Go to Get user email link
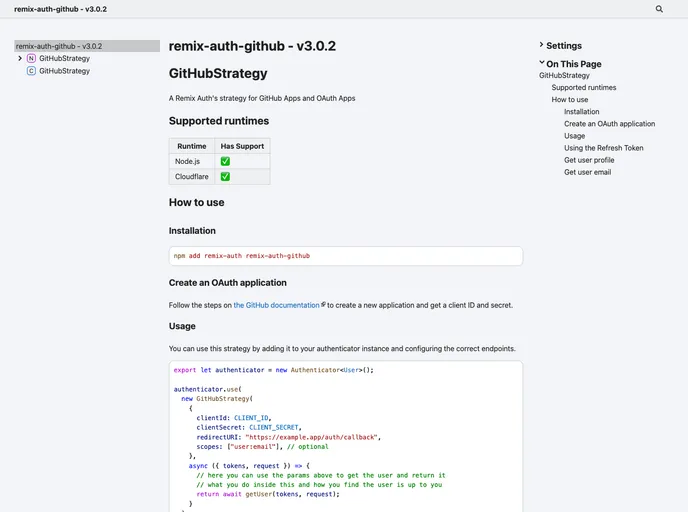The height and width of the screenshot is (512, 688). [588, 172]
